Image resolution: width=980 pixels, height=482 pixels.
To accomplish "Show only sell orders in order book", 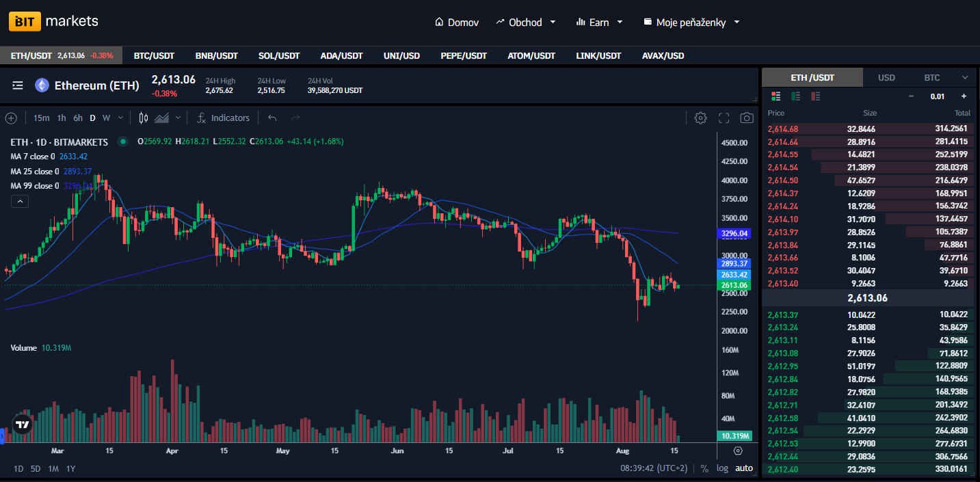I will point(815,96).
